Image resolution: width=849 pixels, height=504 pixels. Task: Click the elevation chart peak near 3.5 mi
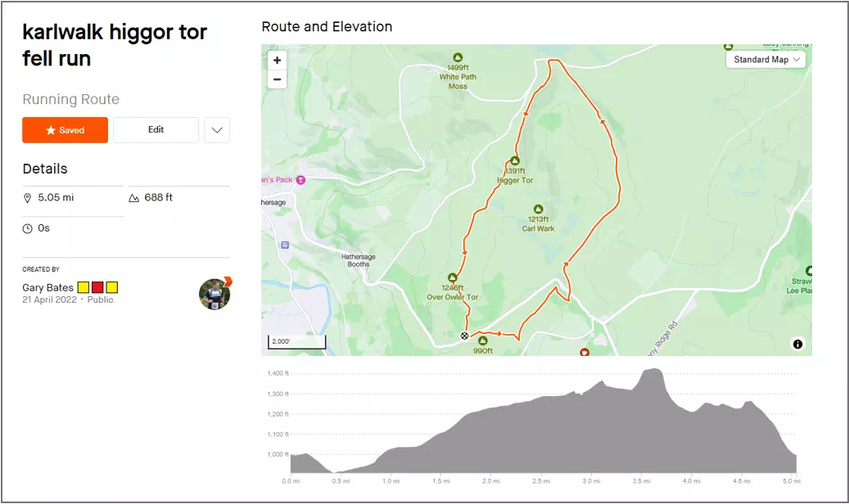[x=653, y=371]
